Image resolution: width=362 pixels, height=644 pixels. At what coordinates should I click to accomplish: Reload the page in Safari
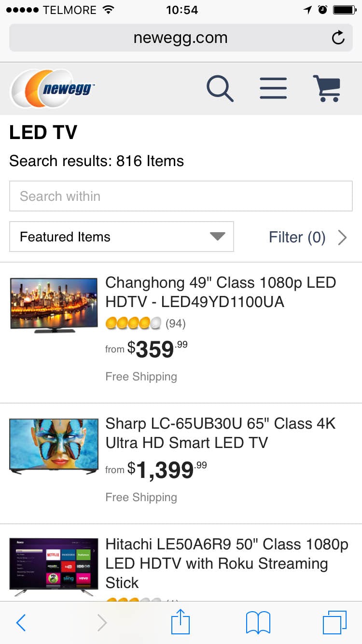tap(338, 38)
